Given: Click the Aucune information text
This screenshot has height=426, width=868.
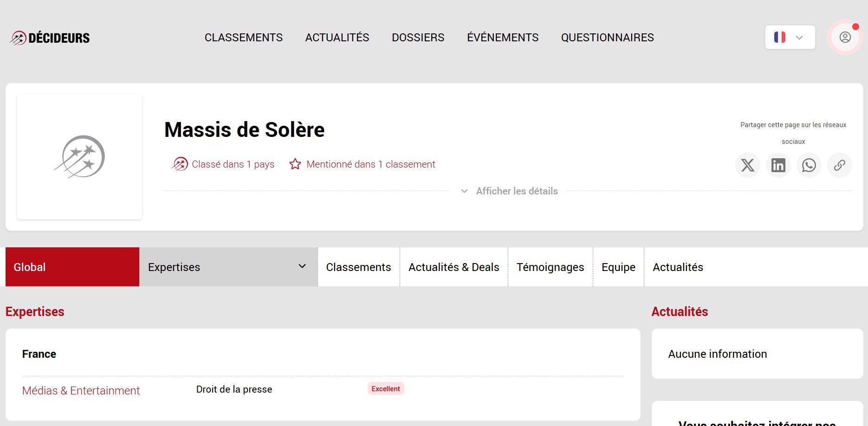Looking at the screenshot, I should (717, 354).
